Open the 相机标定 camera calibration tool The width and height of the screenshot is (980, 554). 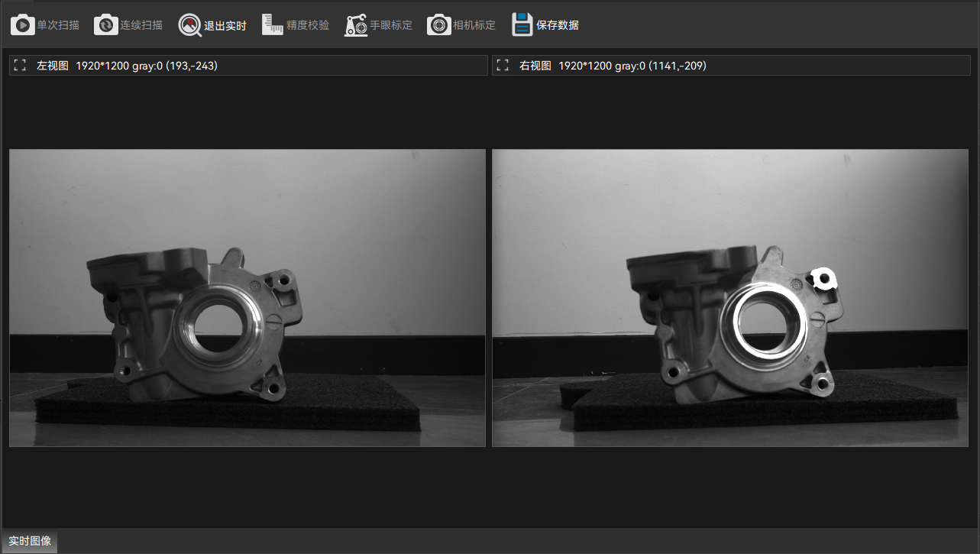[438, 24]
